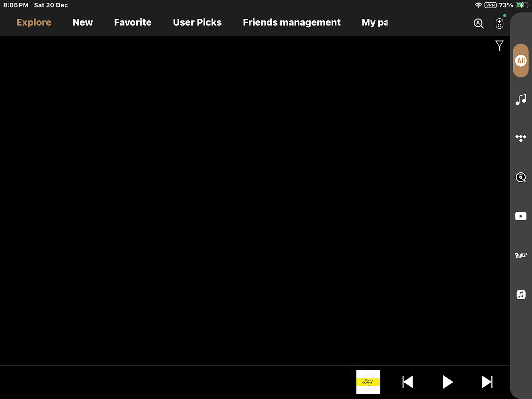
Task: Open the New tab
Action: pos(83,22)
